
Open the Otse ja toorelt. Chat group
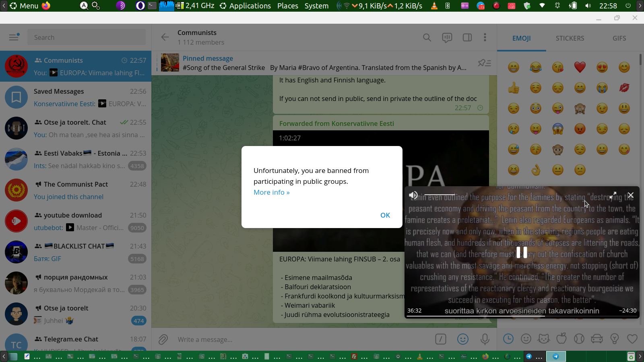point(76,128)
